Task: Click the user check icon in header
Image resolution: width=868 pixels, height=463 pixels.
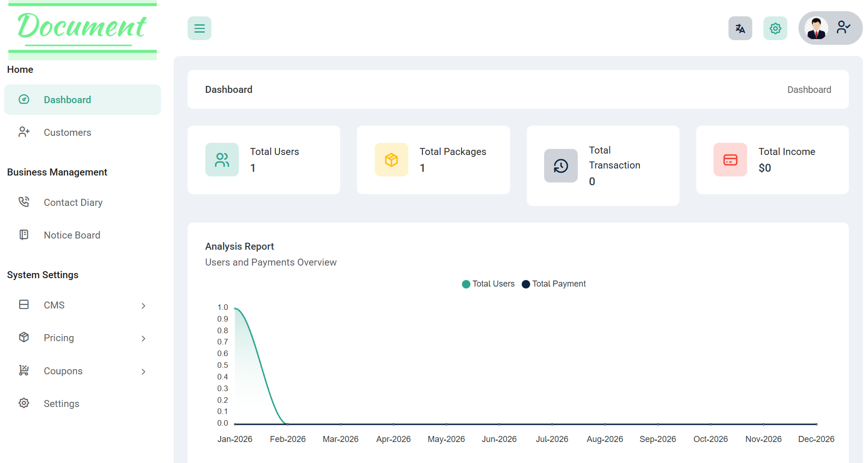Action: pyautogui.click(x=843, y=28)
